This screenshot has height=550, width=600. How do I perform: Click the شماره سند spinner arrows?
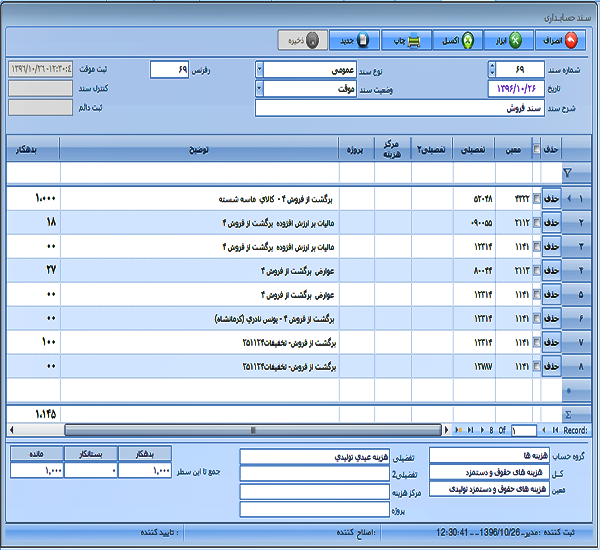492,70
